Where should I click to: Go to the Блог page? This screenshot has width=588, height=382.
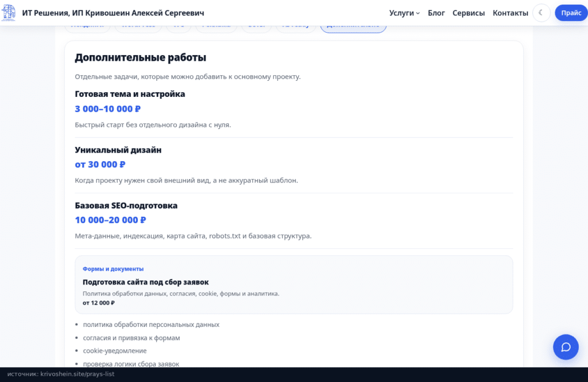click(436, 13)
